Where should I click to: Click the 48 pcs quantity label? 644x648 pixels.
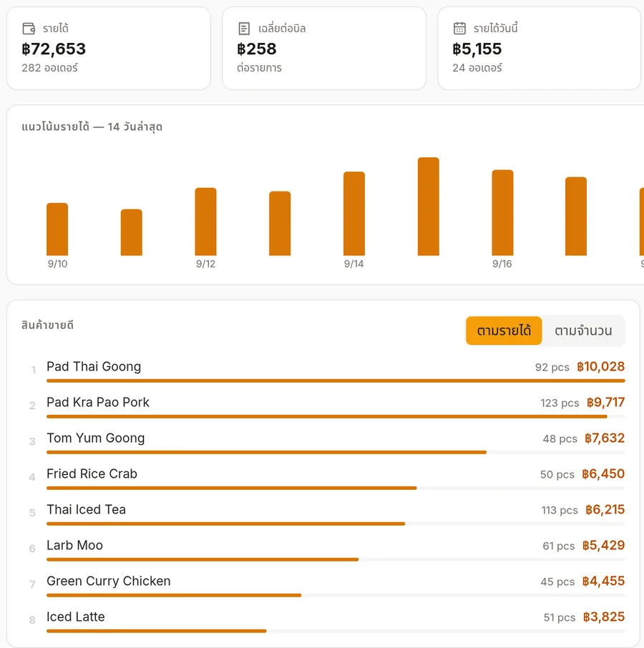(560, 439)
